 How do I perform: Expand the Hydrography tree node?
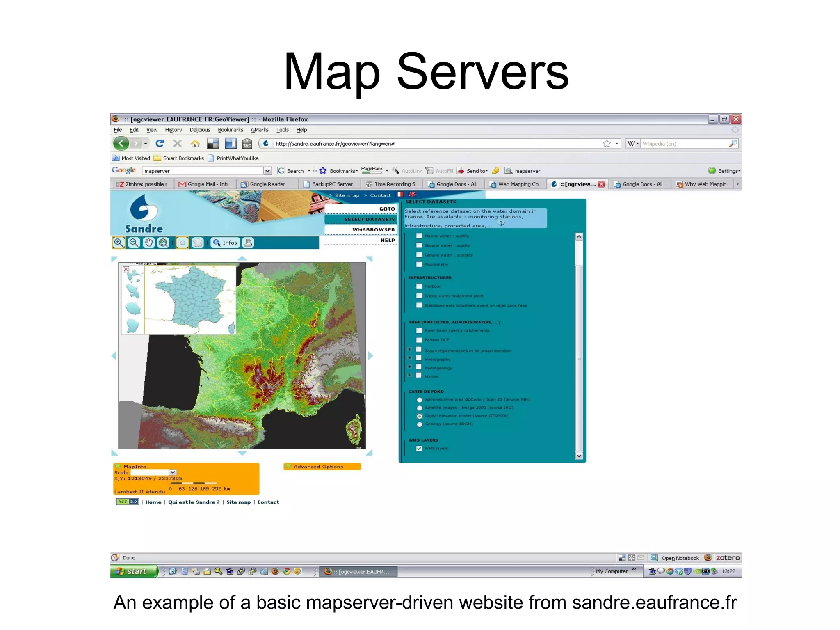[x=409, y=358]
